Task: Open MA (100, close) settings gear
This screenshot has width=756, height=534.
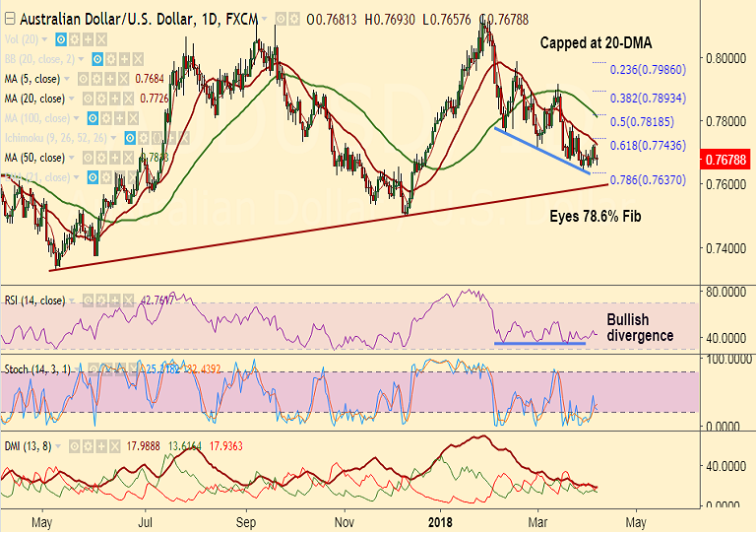Action: coord(106,118)
